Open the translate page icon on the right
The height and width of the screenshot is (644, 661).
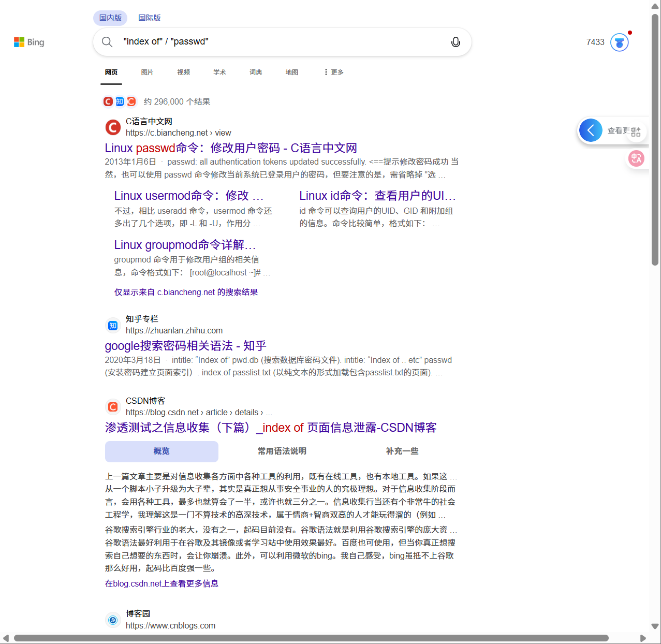pos(637,158)
